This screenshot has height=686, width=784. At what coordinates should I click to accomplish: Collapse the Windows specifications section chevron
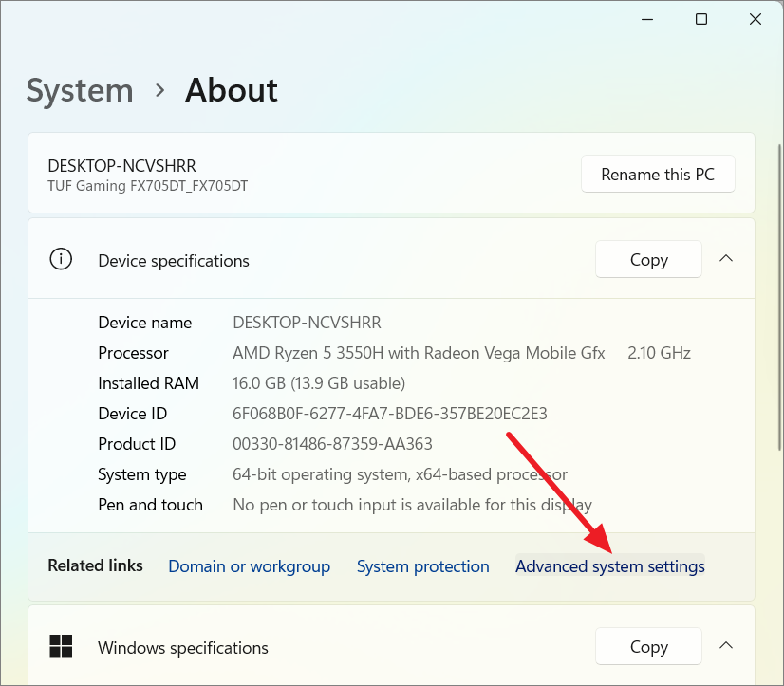[726, 645]
